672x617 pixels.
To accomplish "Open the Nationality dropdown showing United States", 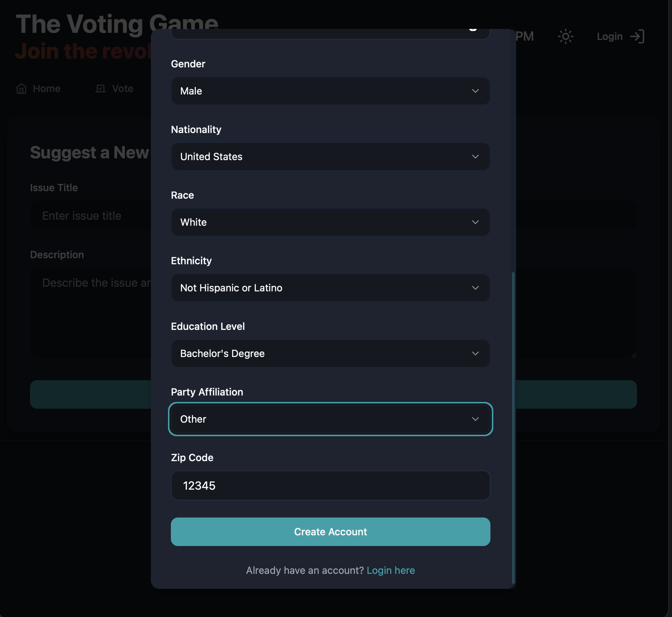I will (330, 157).
